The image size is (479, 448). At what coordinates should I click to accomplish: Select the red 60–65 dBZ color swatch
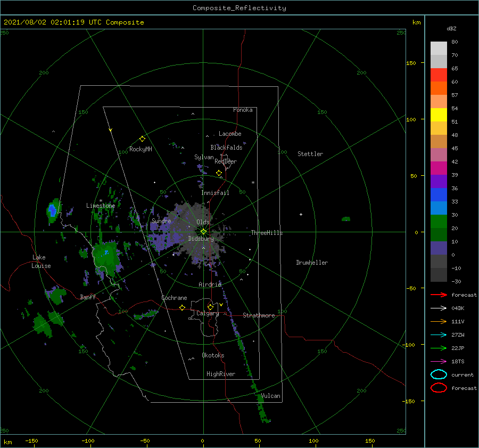[x=439, y=75]
